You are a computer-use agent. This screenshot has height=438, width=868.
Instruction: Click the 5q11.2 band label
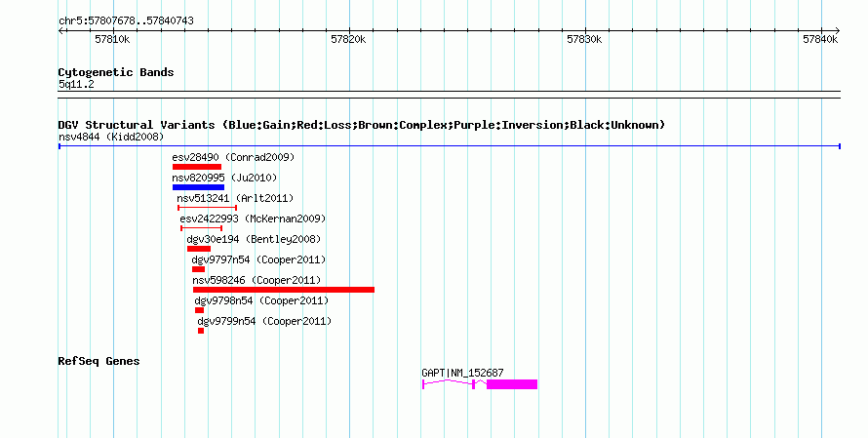(76, 84)
